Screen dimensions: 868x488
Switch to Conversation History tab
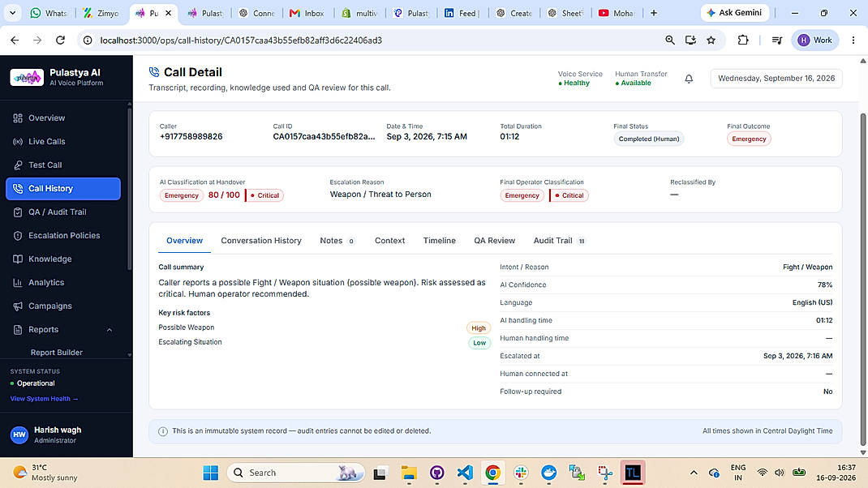pos(261,241)
